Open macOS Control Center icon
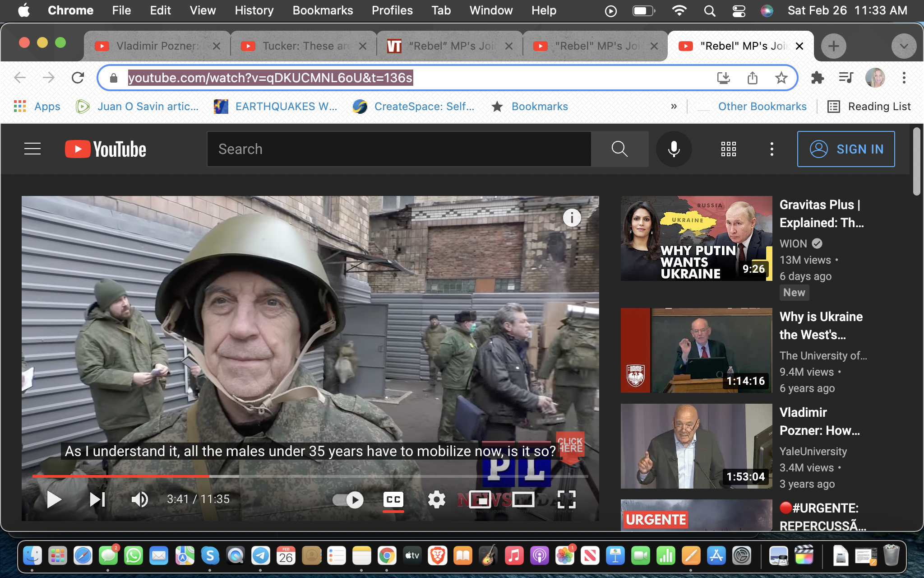The height and width of the screenshot is (578, 924). [x=739, y=10]
